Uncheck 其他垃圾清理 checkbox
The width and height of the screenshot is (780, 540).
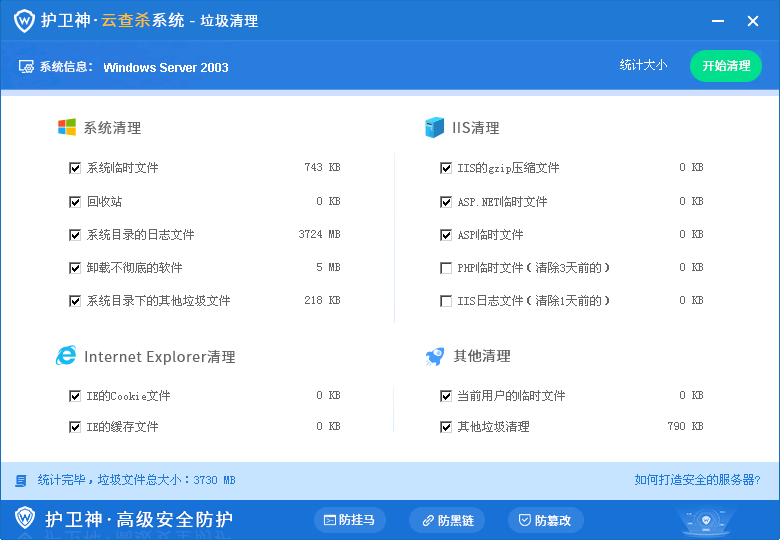(x=446, y=427)
